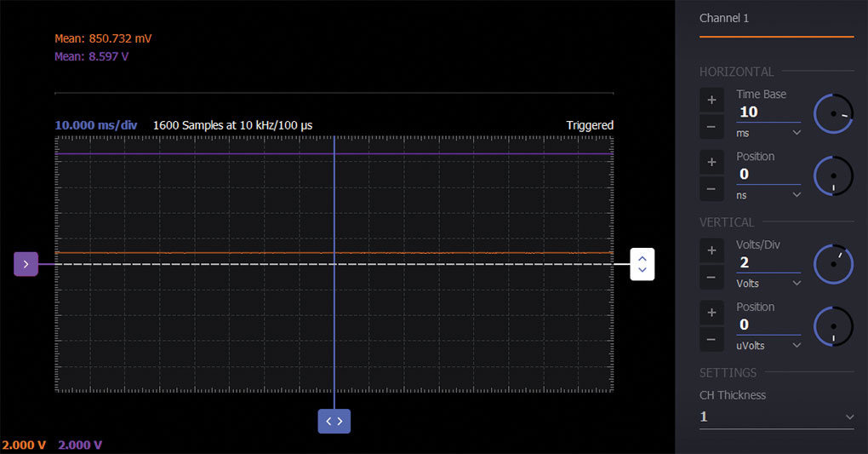Open the Volts/Div Volts unit dropdown

tap(768, 284)
